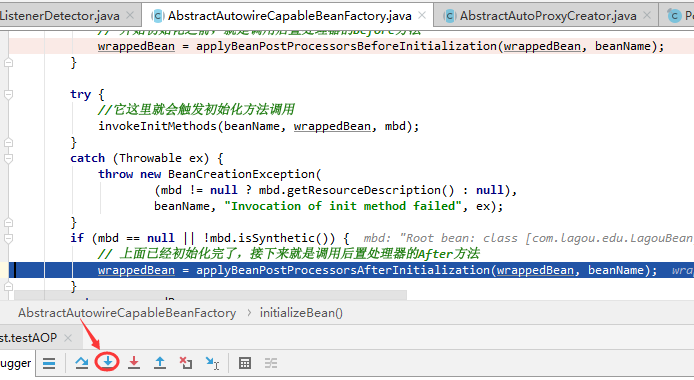Screen dimensions: 694x380
Task: Click Drop Frame icon in debug toolbar
Action: [186, 363]
